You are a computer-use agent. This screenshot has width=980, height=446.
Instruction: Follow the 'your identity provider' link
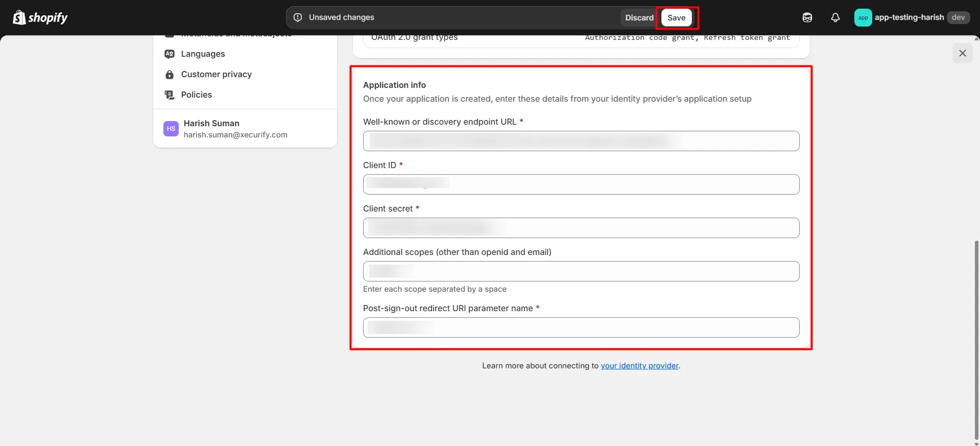[639, 366]
